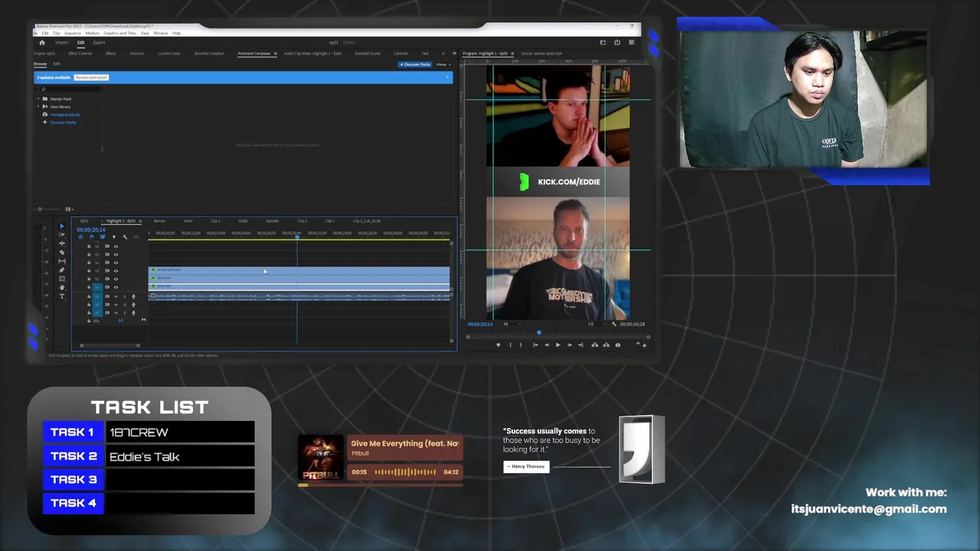Click the Banner ep55.mp4 clip on V3
Screen dimensions: 980x551
pyautogui.click(x=299, y=270)
